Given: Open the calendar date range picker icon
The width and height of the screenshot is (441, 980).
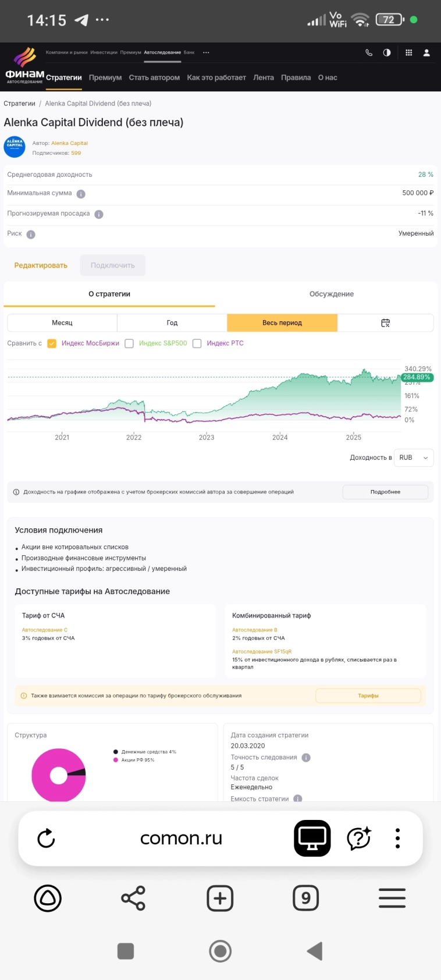Looking at the screenshot, I should click(385, 323).
